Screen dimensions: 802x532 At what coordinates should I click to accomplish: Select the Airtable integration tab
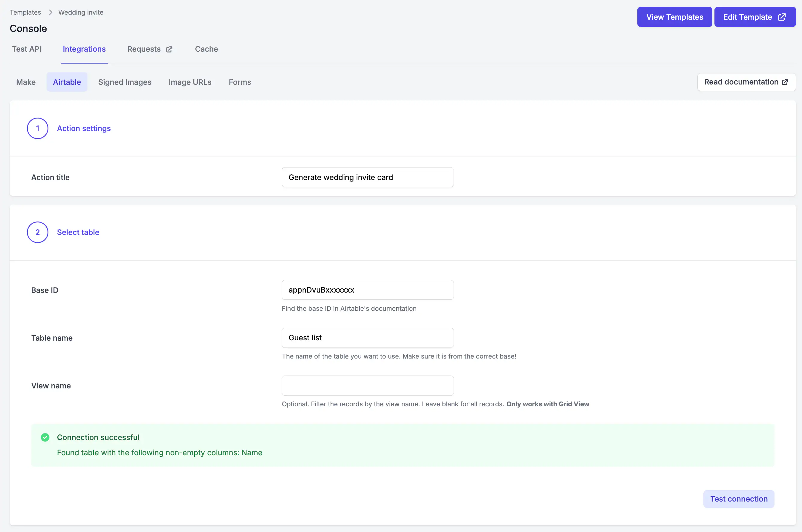[67, 82]
